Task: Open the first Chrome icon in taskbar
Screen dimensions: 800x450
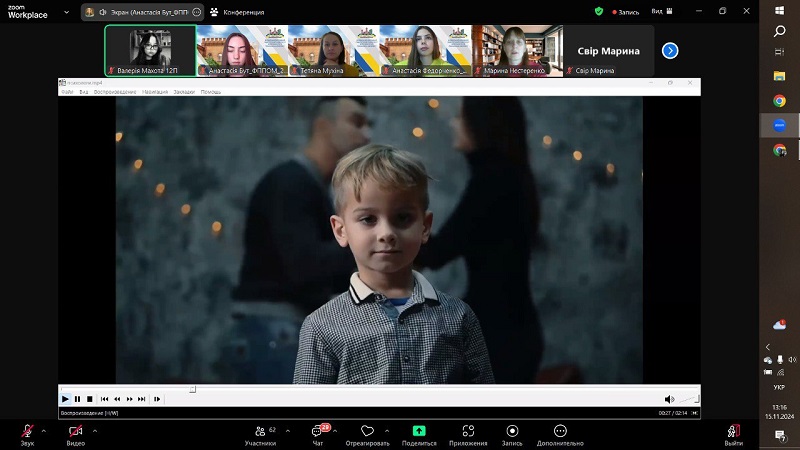Action: tap(779, 101)
